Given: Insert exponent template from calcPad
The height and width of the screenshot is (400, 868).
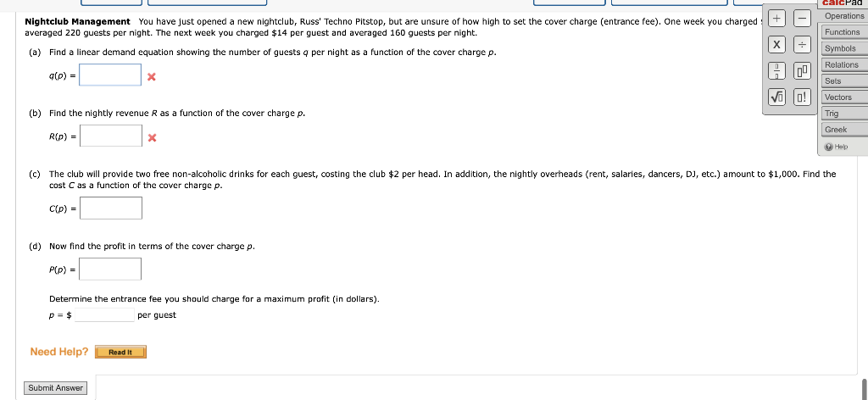Looking at the screenshot, I should [802, 71].
